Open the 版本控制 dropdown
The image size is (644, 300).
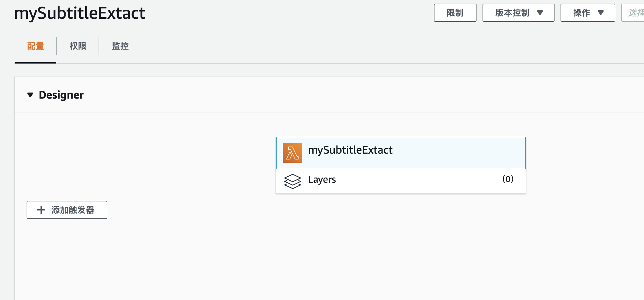[518, 13]
